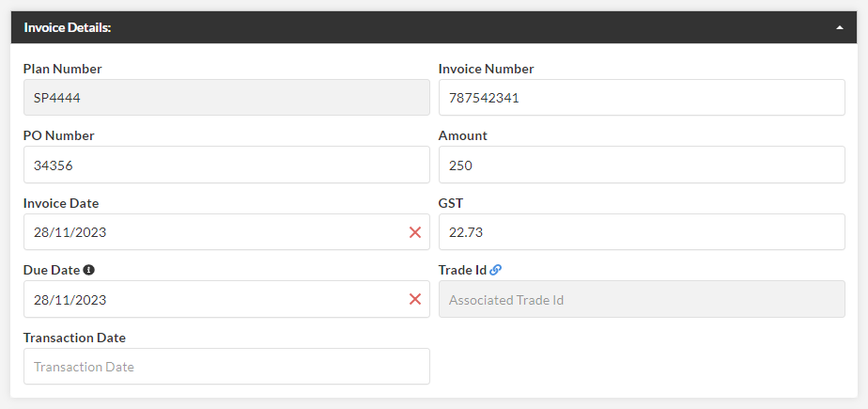This screenshot has width=868, height=409.
Task: Click the Plan Number label
Action: (x=63, y=69)
